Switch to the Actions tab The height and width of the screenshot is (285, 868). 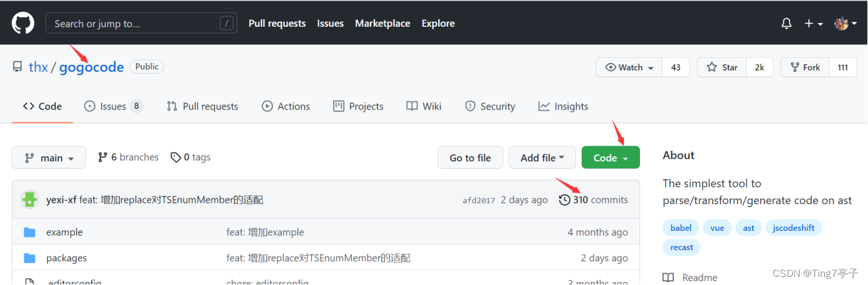(286, 106)
